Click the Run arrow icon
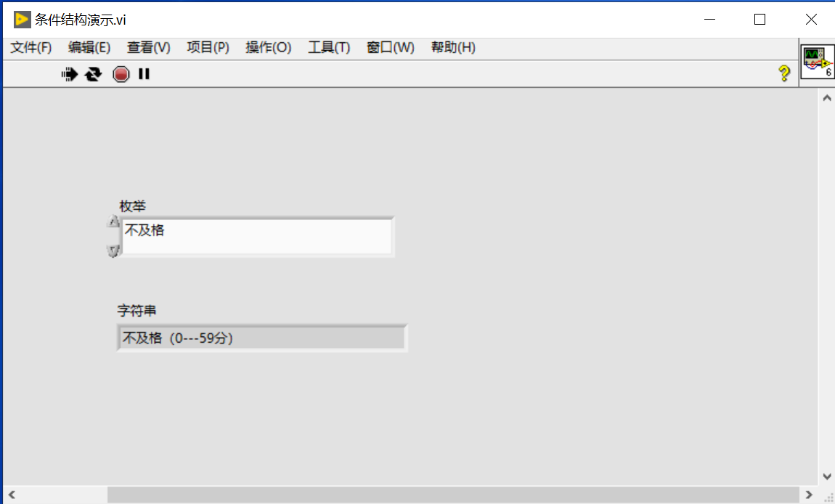The image size is (835, 504). [69, 74]
